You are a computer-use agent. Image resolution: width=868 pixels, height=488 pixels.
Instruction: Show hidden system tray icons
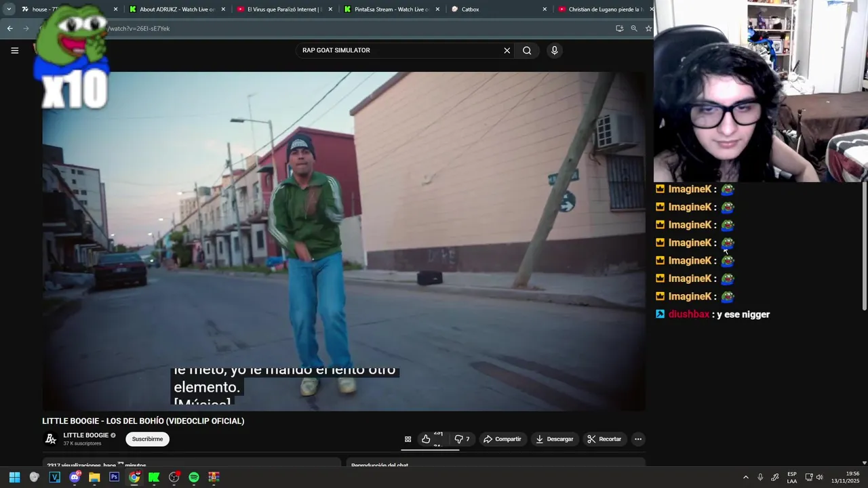pos(746,477)
